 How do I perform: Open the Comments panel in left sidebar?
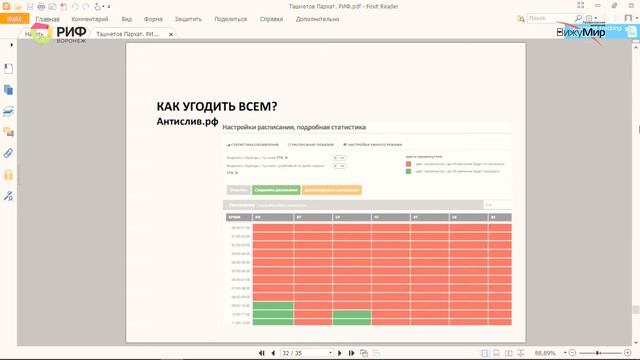pos(9,132)
